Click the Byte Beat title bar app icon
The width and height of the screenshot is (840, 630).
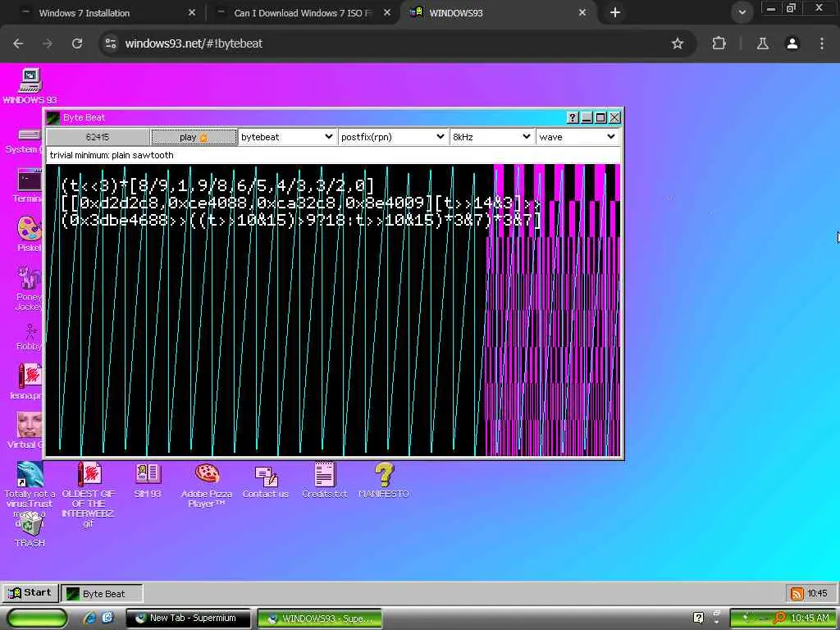[x=52, y=118]
